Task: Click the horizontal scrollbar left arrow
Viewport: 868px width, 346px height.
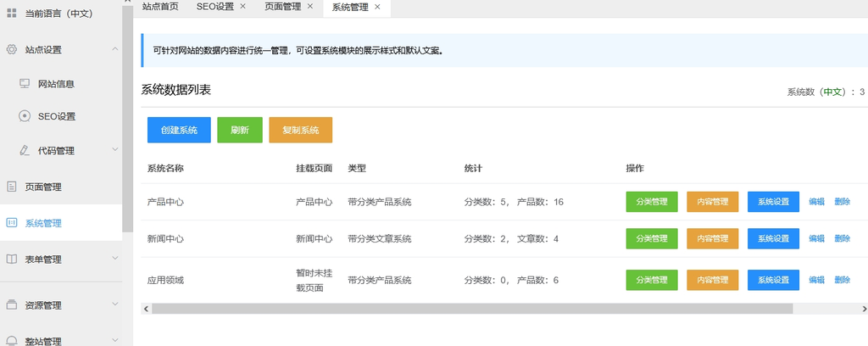Action: [x=146, y=309]
